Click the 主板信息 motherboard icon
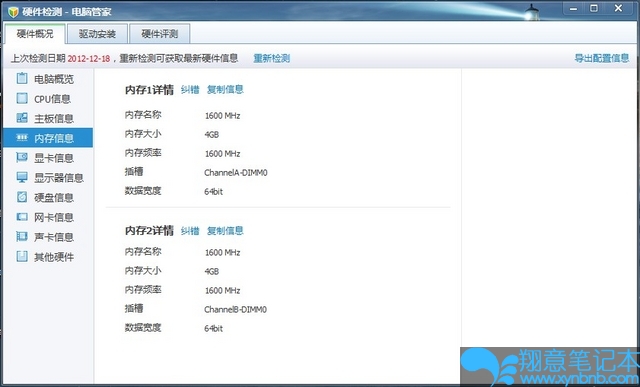Screen dimensions: 640x387 coord(22,118)
